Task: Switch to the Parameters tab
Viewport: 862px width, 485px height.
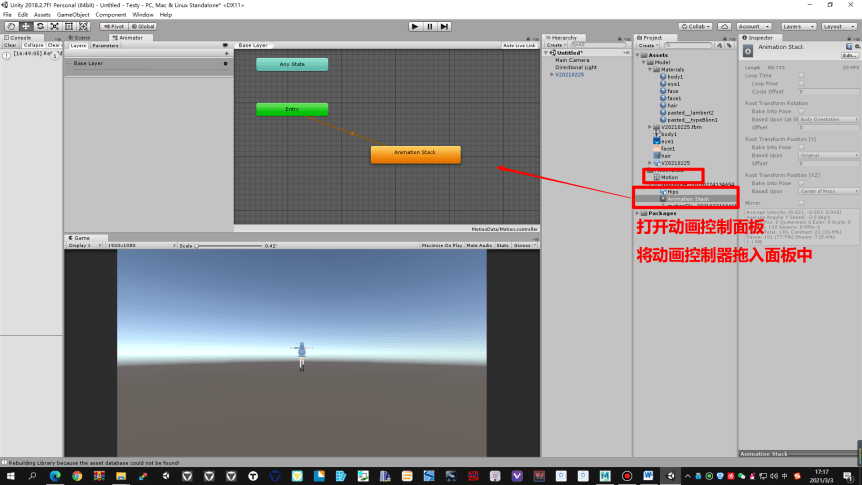Action: click(105, 46)
